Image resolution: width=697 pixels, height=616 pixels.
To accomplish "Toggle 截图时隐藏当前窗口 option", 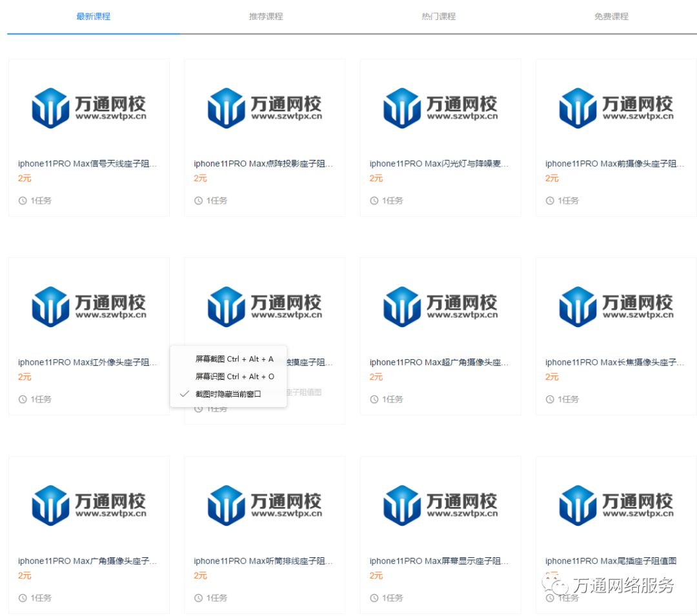I will 228,394.
